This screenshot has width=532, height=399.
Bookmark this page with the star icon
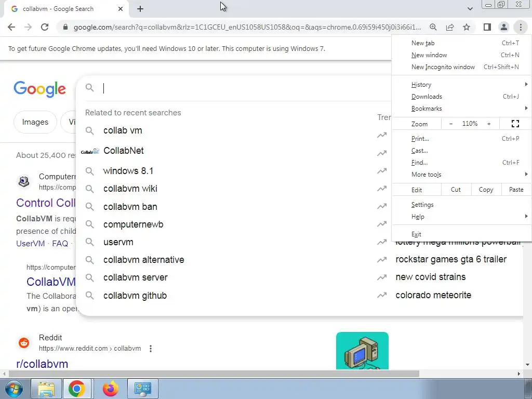pos(467,27)
